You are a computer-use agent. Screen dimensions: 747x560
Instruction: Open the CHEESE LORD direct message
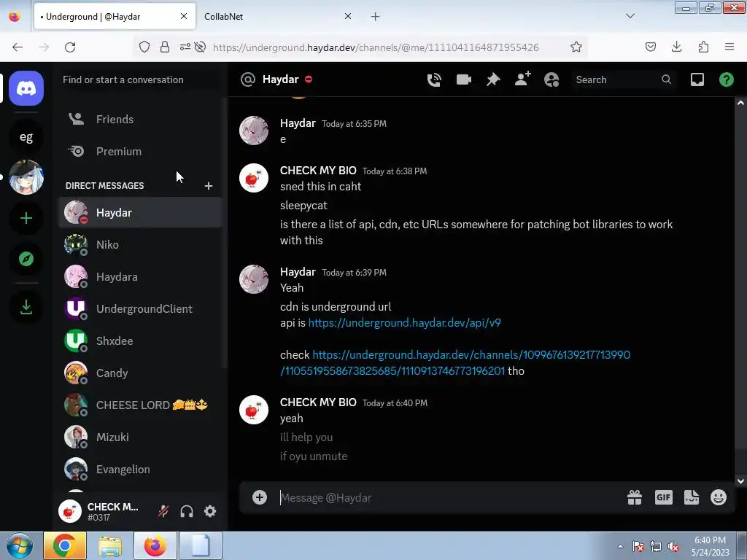tap(140, 405)
